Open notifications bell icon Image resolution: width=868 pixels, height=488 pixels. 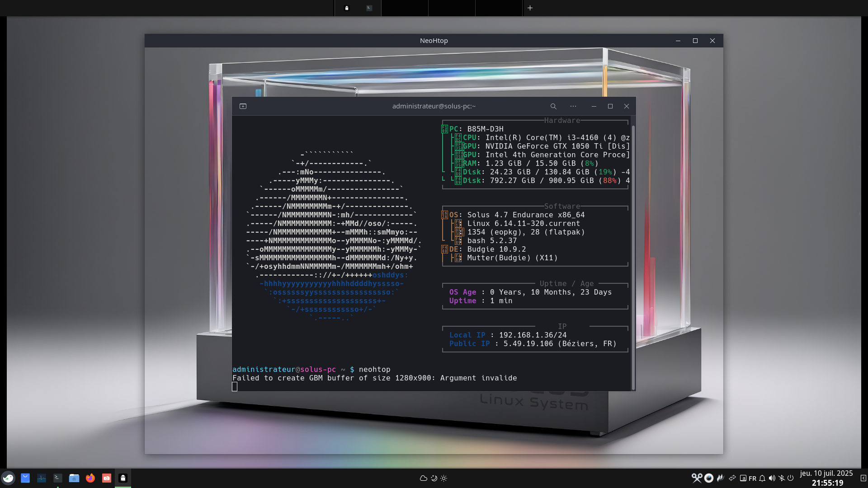coord(762,478)
